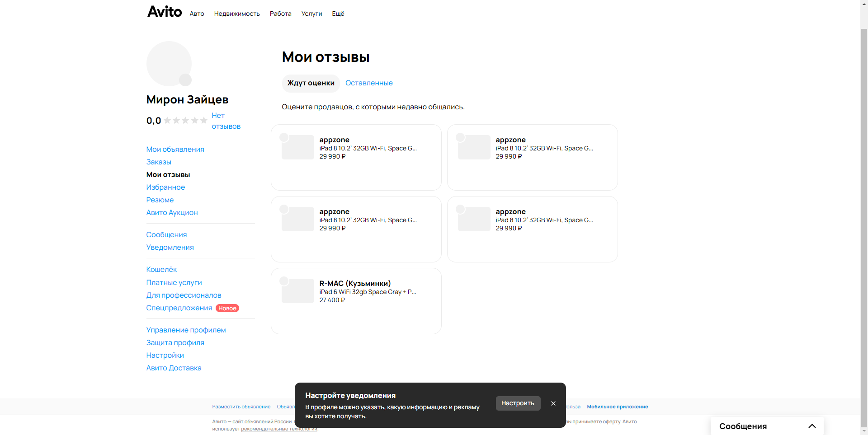Screen dimensions: 868x435
Task: Open the оферту link in the footer
Action: pos(611,422)
